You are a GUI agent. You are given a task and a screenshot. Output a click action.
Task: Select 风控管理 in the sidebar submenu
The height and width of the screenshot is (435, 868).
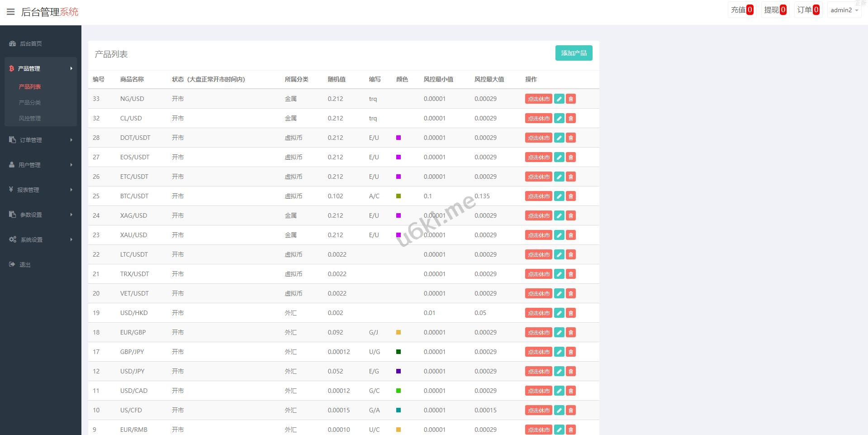tap(30, 119)
